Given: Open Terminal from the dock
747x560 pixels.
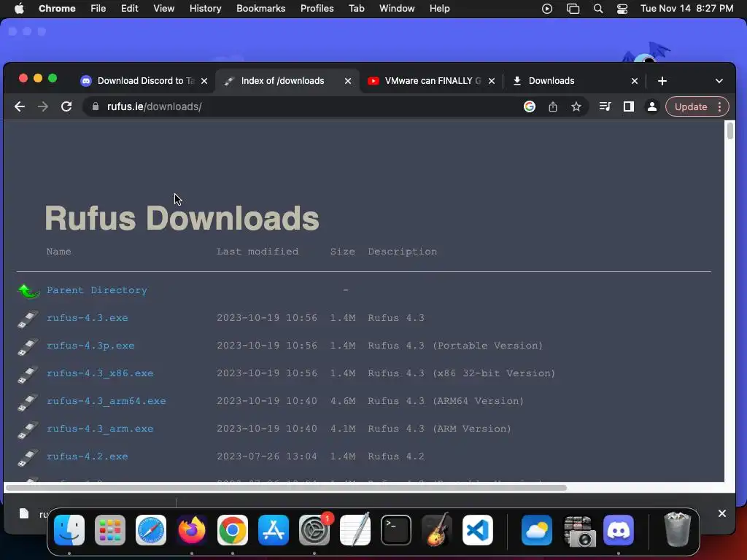Looking at the screenshot, I should point(396,530).
